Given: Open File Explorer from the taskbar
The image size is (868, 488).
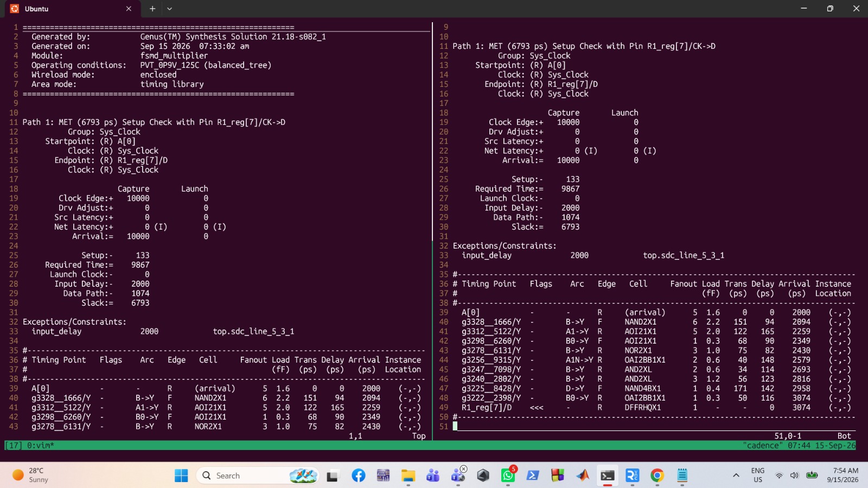Looking at the screenshot, I should [x=408, y=476].
